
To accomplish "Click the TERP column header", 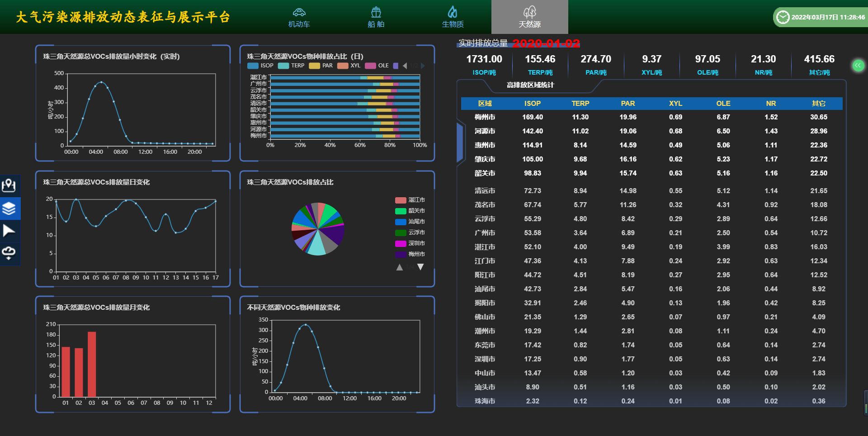I will (x=580, y=104).
